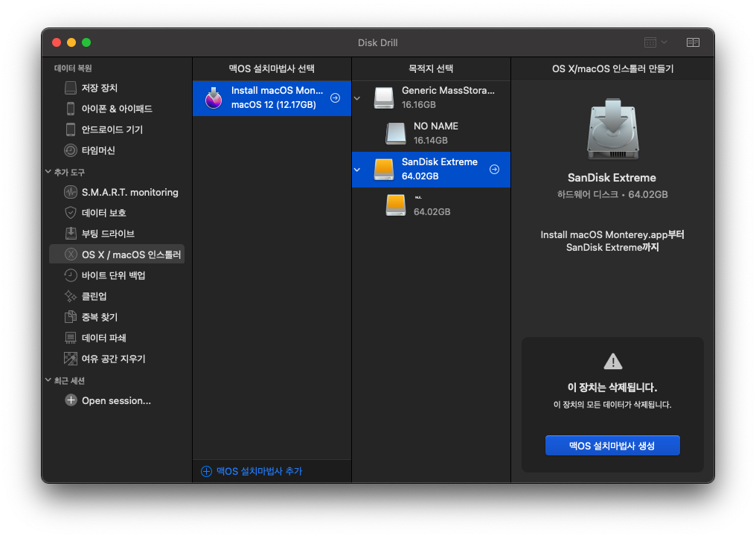This screenshot has height=538, width=756.
Task: Open the view mode dropdown in title bar
Action: tap(656, 42)
